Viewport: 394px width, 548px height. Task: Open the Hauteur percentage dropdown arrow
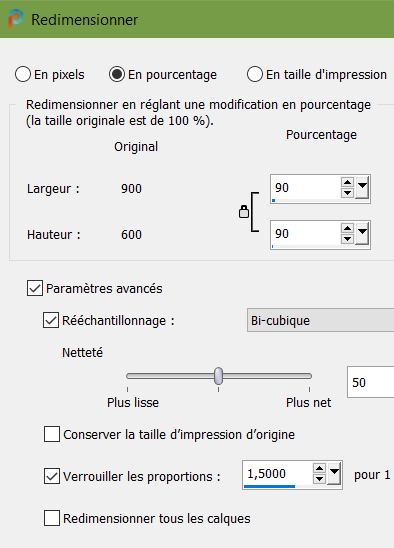tap(362, 234)
